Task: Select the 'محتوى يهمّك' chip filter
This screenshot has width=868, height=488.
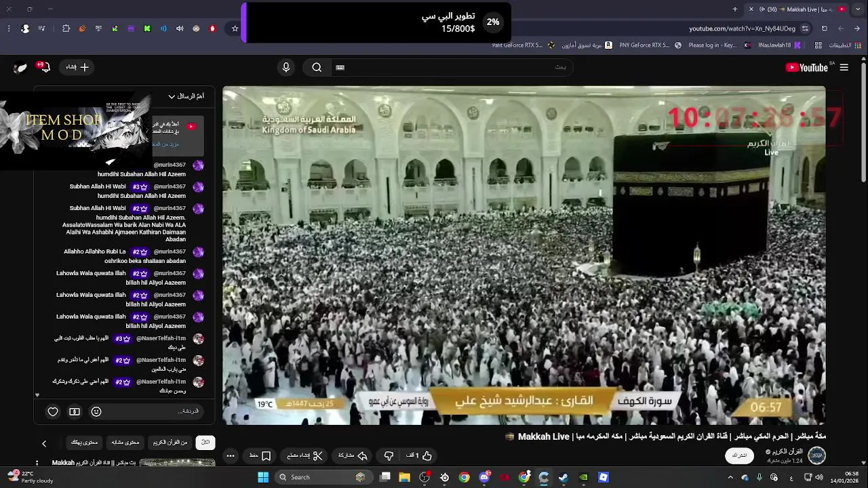Action: click(x=85, y=443)
